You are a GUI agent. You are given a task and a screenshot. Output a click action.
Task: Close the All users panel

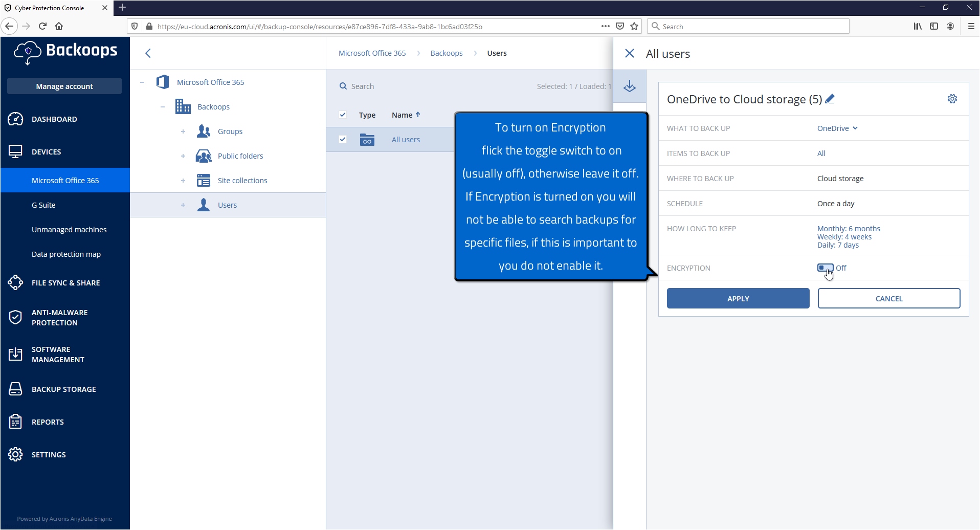[630, 53]
